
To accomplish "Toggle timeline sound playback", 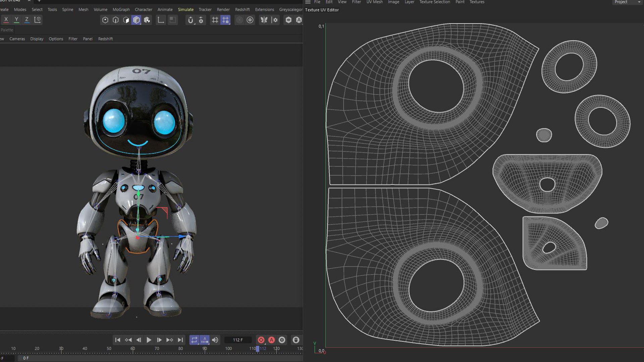I will point(215,340).
